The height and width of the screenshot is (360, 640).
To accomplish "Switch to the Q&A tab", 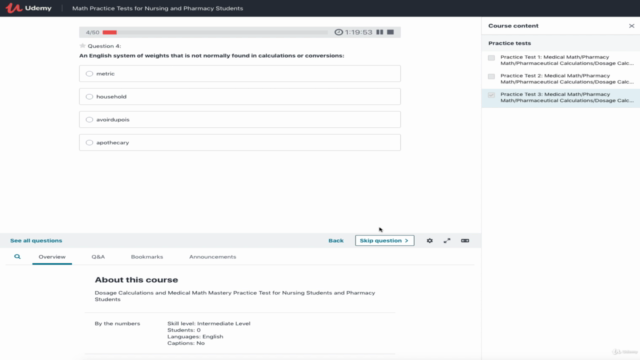I will tap(98, 257).
